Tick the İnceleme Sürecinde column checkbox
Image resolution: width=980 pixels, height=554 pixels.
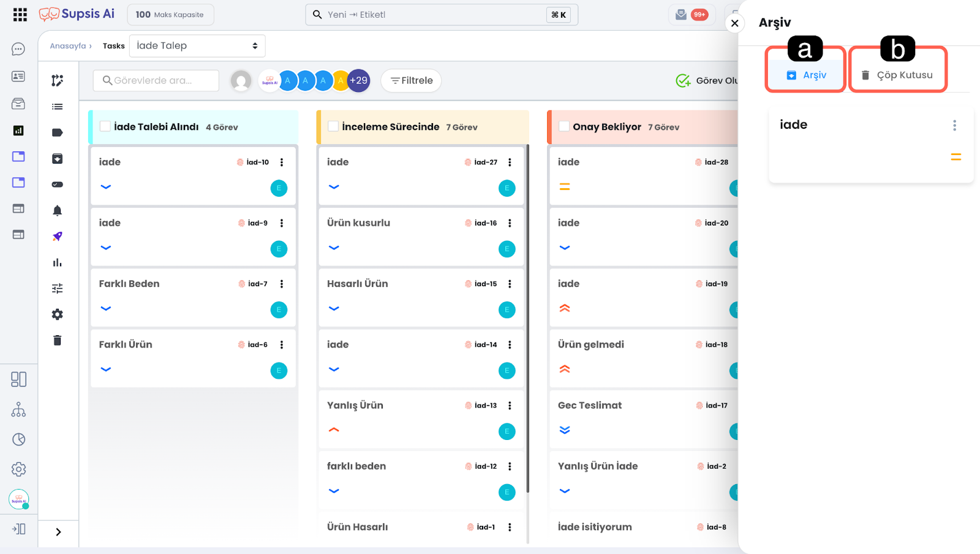(x=333, y=126)
